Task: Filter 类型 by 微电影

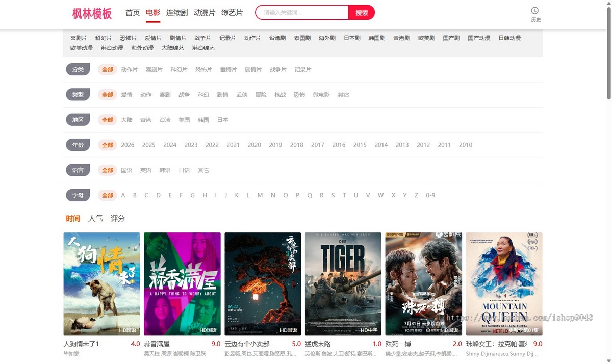Action: (x=321, y=95)
